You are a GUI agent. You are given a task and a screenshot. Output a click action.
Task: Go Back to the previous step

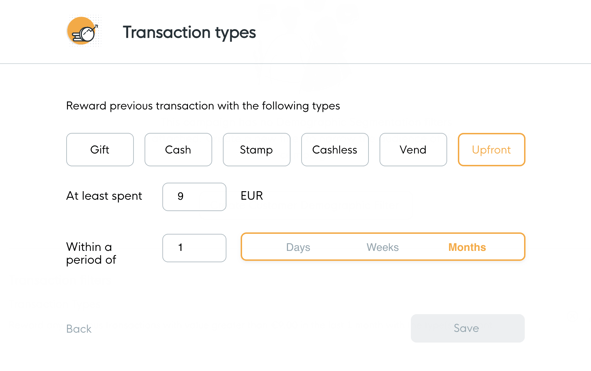click(x=79, y=329)
